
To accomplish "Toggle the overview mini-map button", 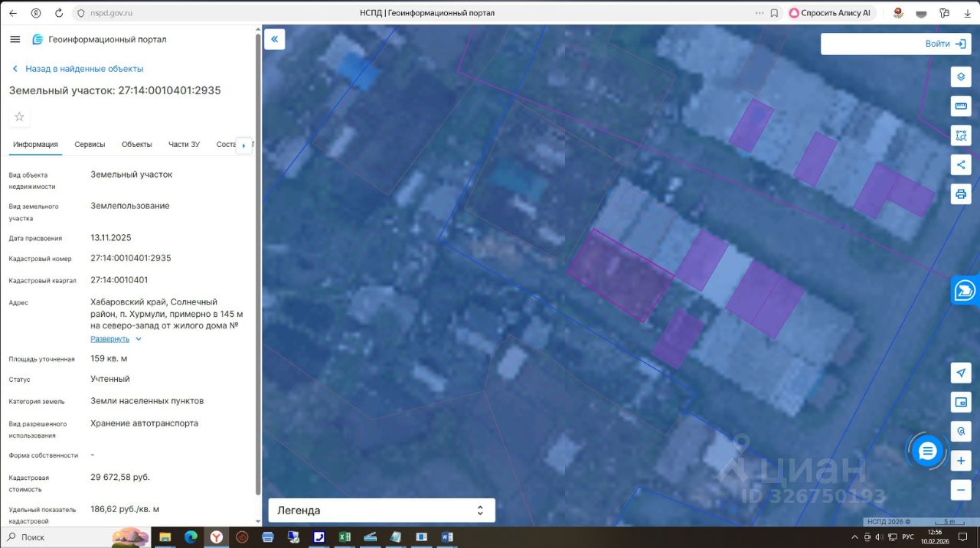I will (x=961, y=402).
